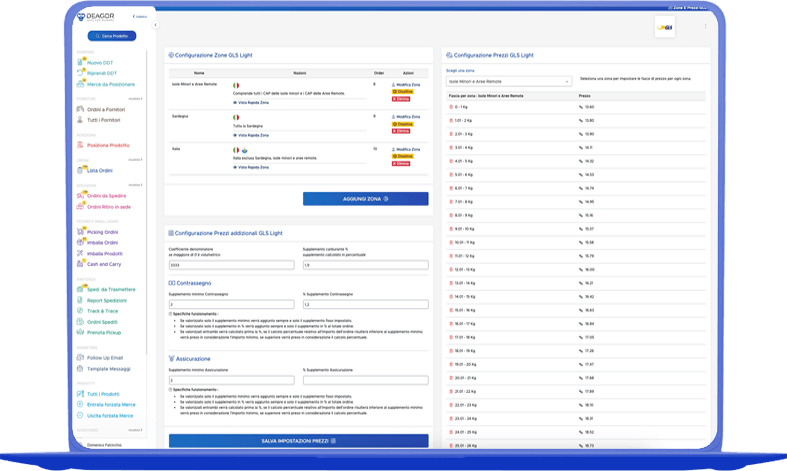This screenshot has width=787, height=471.
Task: Click the Picking Ordini cart icon
Action: point(80,231)
